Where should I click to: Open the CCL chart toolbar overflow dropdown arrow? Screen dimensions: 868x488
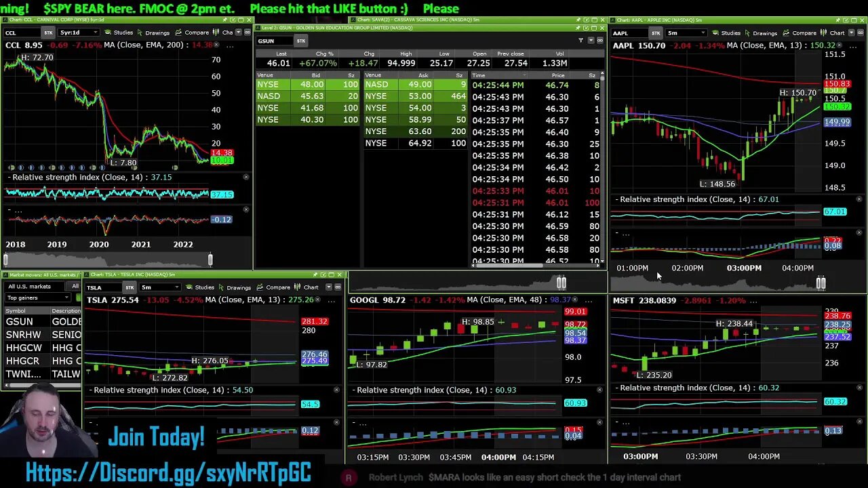[x=238, y=33]
